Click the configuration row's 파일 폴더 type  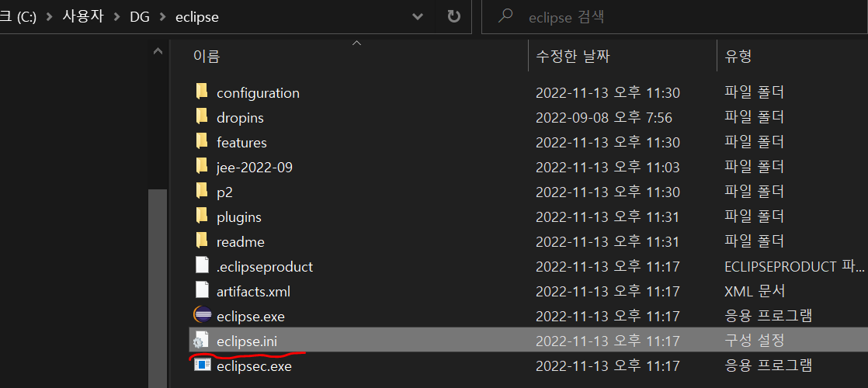click(x=754, y=93)
